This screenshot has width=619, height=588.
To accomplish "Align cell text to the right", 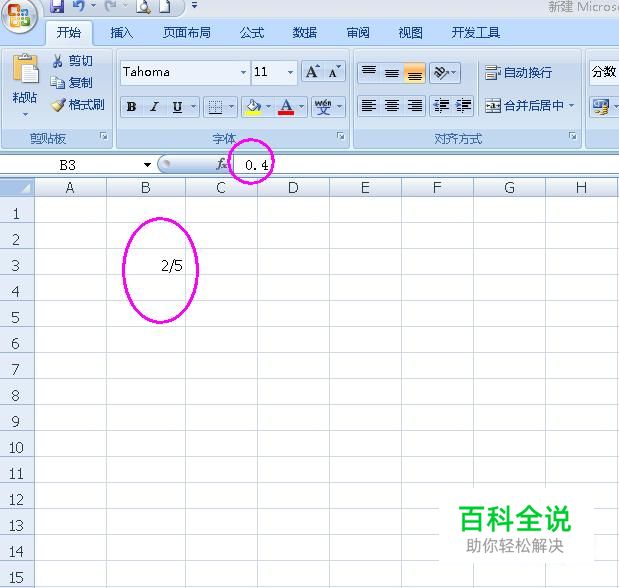I will (415, 106).
